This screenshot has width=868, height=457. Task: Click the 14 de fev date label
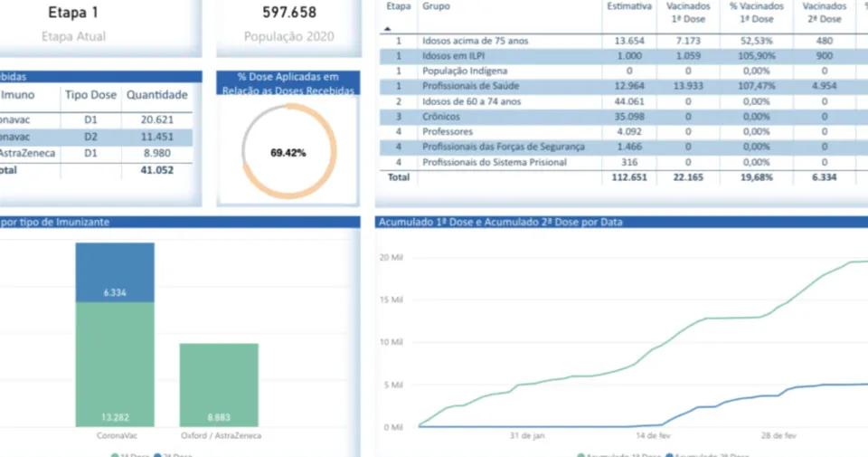tap(653, 436)
